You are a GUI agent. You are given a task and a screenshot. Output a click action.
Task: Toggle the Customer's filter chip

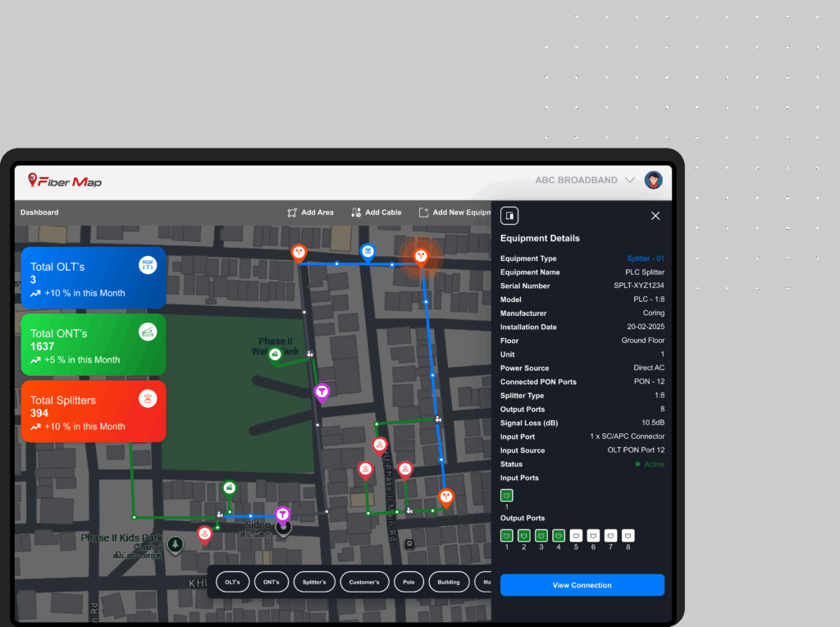364,582
